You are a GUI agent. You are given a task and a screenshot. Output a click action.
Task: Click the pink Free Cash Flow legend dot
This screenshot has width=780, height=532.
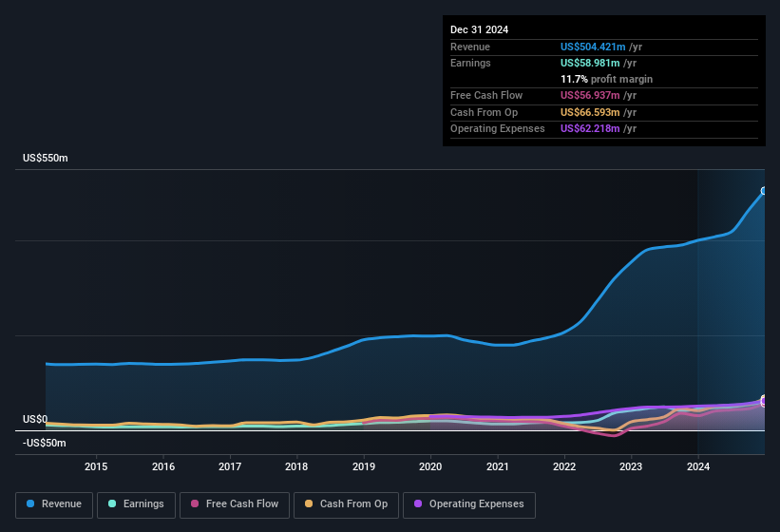click(195, 503)
